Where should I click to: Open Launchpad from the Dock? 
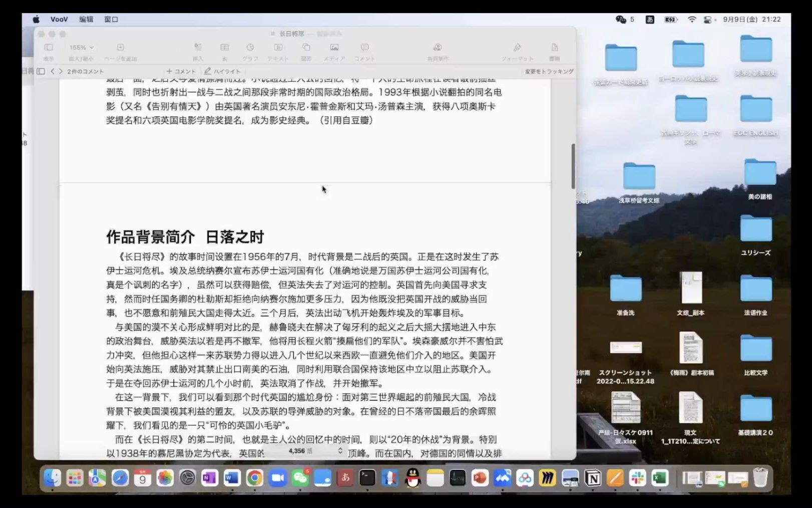[x=75, y=478]
